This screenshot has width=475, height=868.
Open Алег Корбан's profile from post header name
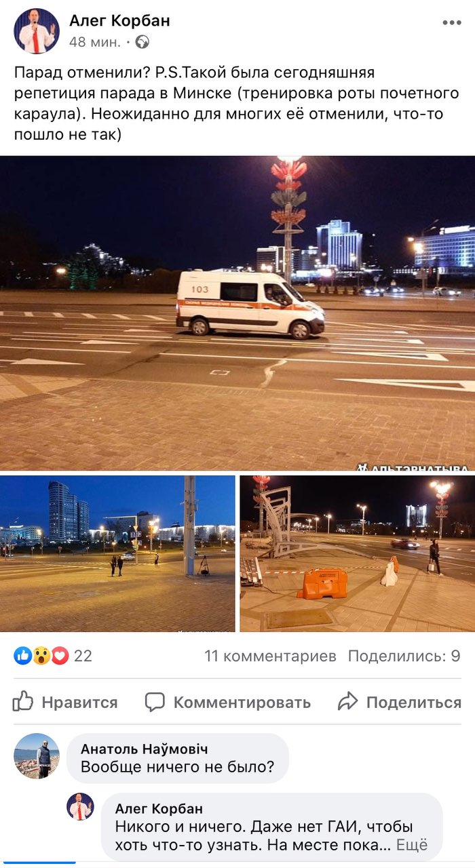(119, 21)
